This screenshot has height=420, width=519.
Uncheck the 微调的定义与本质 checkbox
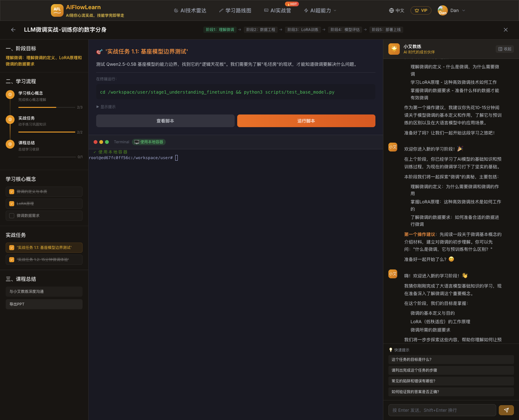click(x=12, y=192)
